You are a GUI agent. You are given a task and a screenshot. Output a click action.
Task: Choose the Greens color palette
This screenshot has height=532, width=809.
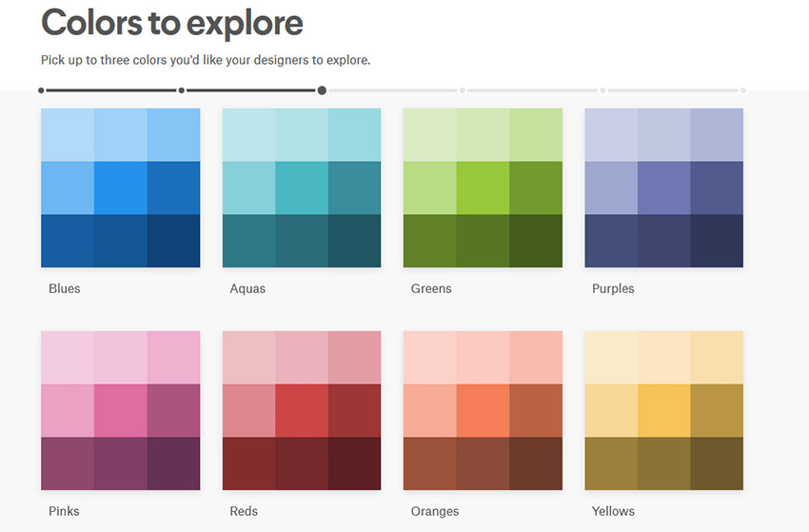point(483,187)
